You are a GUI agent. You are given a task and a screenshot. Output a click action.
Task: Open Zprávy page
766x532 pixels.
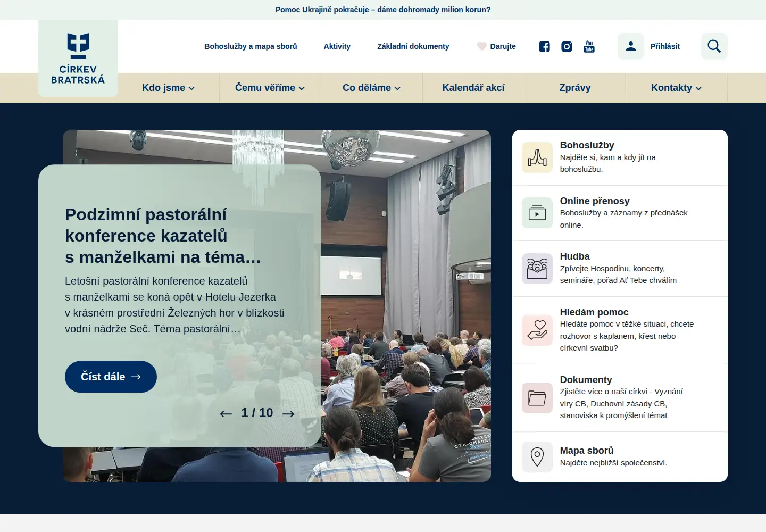pos(575,88)
